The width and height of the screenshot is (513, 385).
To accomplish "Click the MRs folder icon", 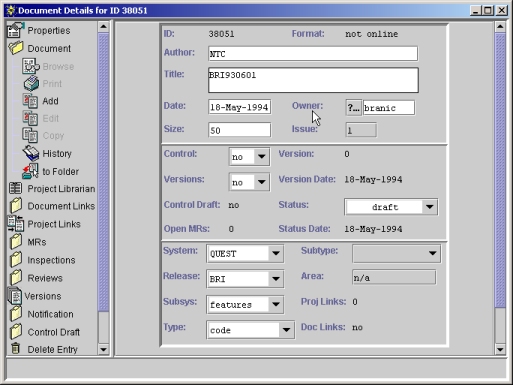I will (16, 242).
